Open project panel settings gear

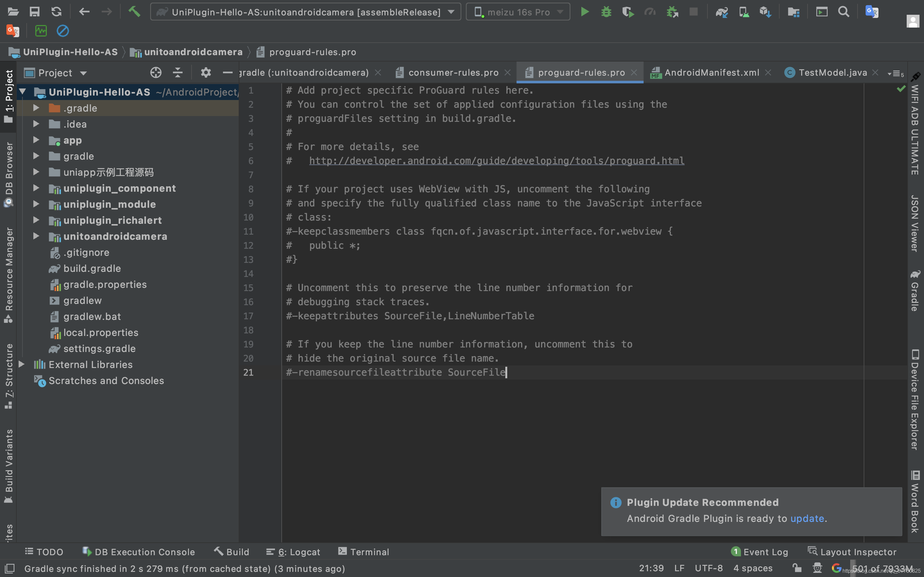[x=206, y=72]
